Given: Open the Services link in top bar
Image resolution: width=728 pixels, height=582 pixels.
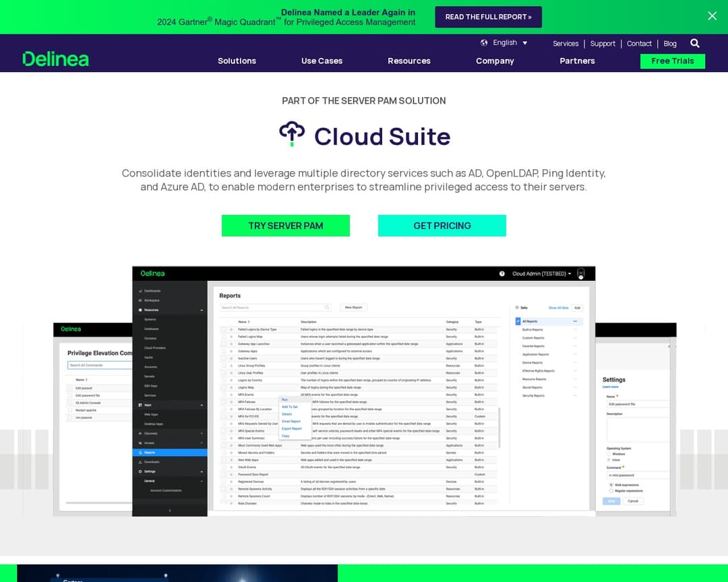Looking at the screenshot, I should click(x=566, y=44).
